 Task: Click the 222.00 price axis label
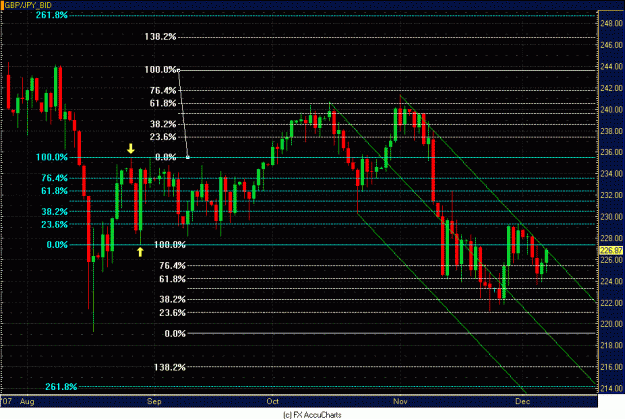click(611, 303)
